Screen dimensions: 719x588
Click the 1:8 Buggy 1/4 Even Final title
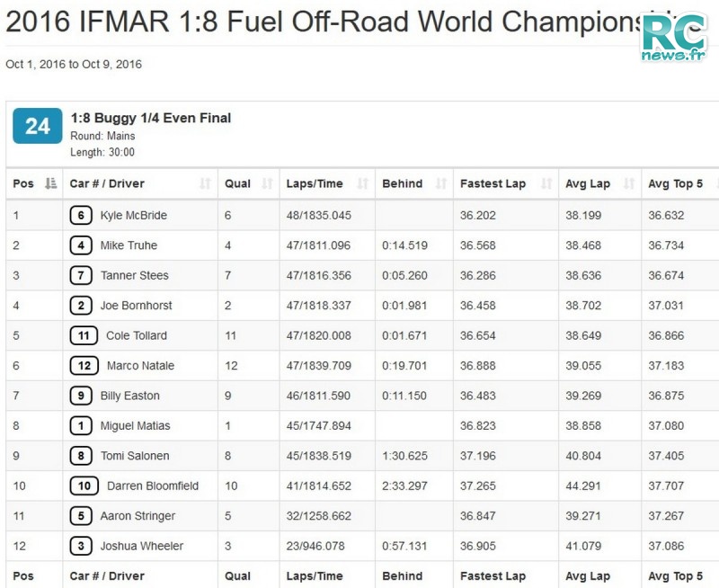pos(151,118)
